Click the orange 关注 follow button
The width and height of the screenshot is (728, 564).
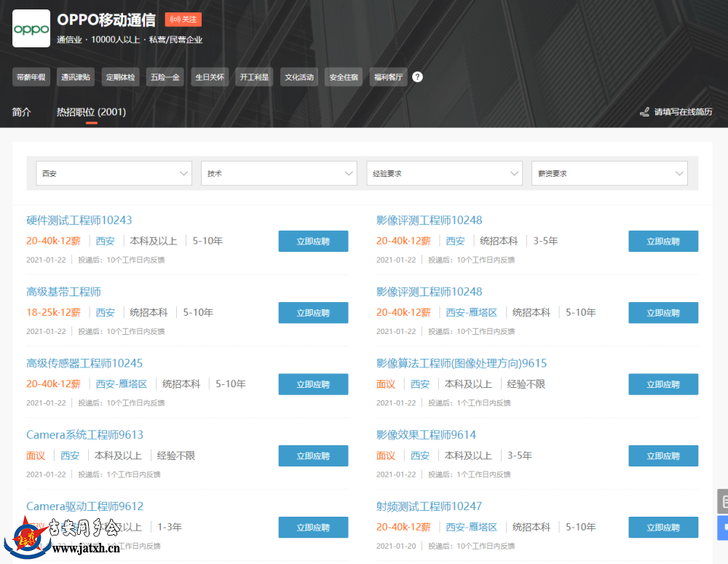click(x=183, y=20)
